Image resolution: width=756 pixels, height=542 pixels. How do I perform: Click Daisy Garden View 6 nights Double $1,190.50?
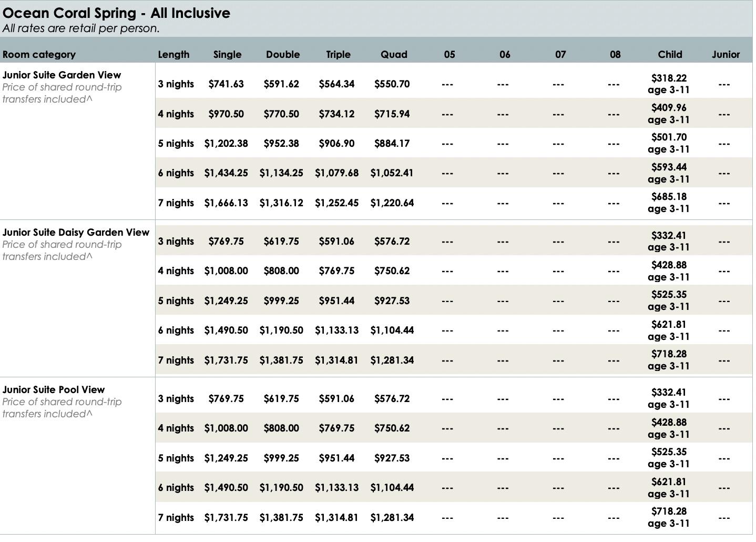[x=281, y=330]
